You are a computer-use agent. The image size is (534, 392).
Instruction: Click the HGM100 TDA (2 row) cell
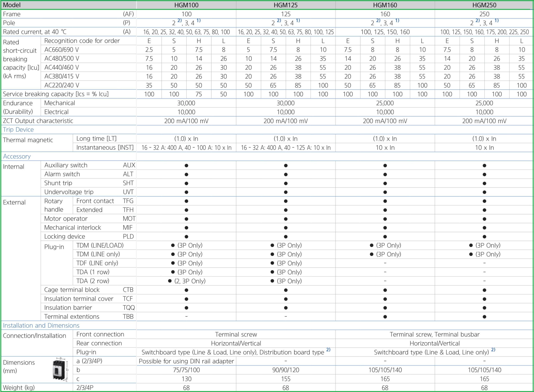(x=186, y=281)
